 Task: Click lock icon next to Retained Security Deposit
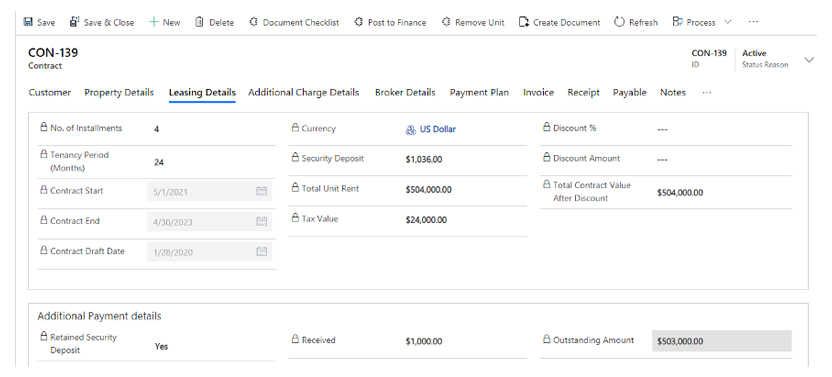pyautogui.click(x=44, y=336)
